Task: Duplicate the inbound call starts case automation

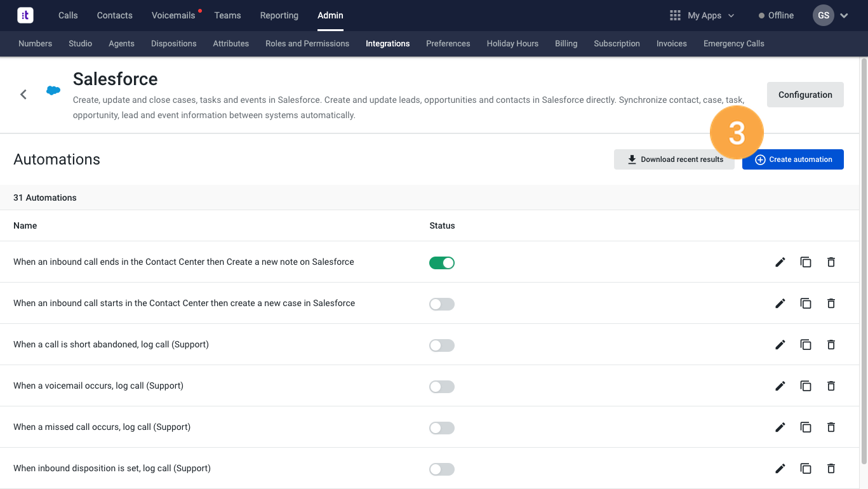Action: tap(806, 304)
